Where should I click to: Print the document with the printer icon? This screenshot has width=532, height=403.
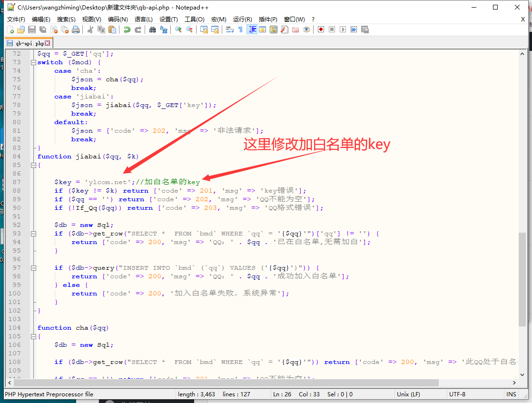76,30
